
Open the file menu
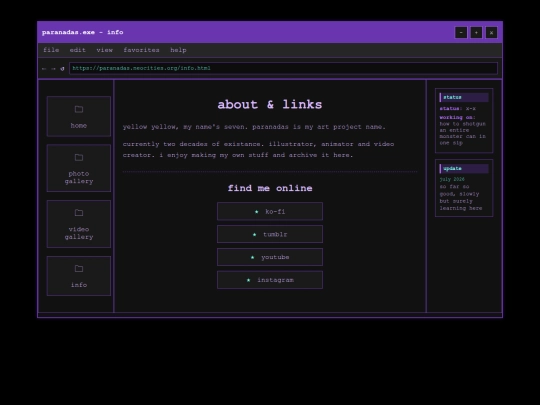click(51, 50)
